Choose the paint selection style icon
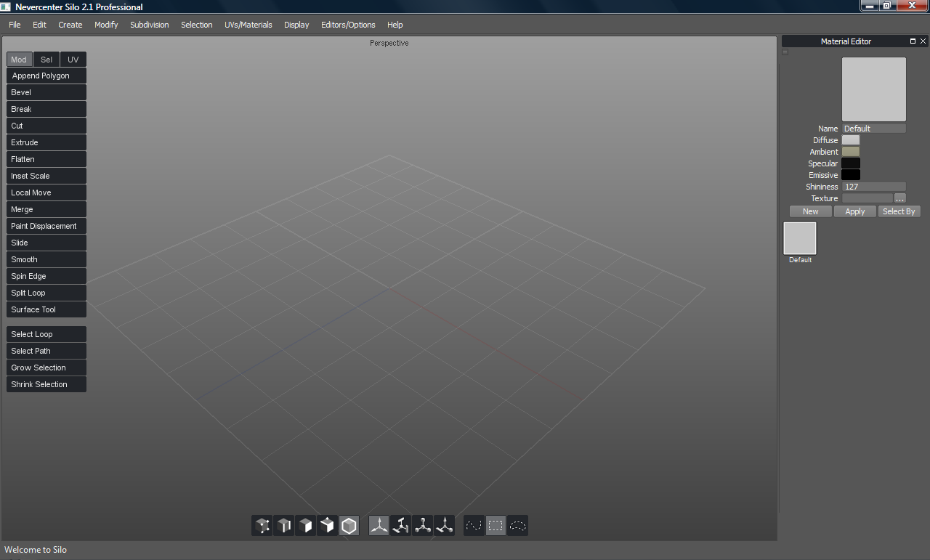Viewport: 930px width, 560px height. point(474,525)
